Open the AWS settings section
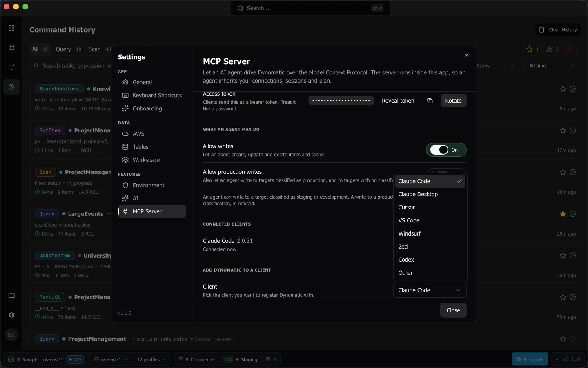588x368 pixels. 152,134
